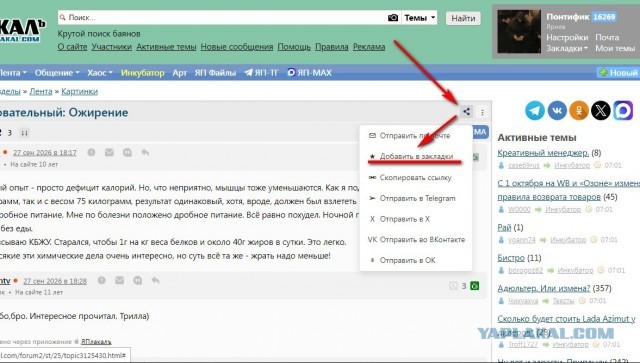Screen dimensions: 640x363
Task: Click the Новый button in nav bar
Action: (x=618, y=73)
